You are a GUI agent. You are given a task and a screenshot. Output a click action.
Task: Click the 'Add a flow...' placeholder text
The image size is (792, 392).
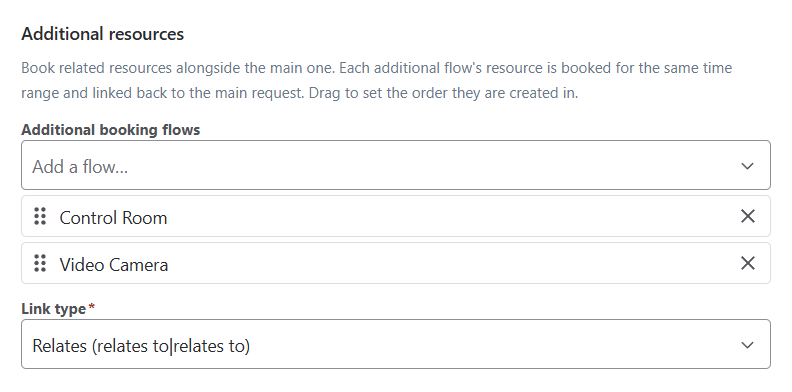(x=80, y=167)
